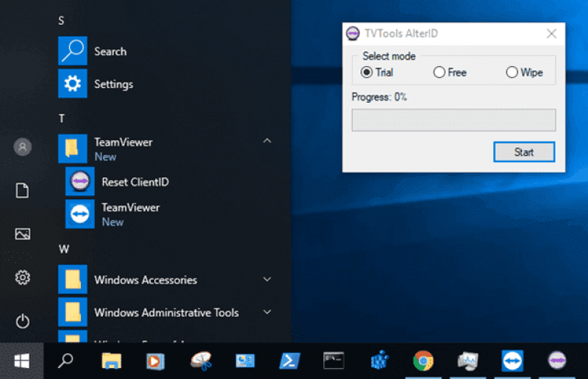Click the AlterID progress bar
The height and width of the screenshot is (379, 588).
pos(453,120)
